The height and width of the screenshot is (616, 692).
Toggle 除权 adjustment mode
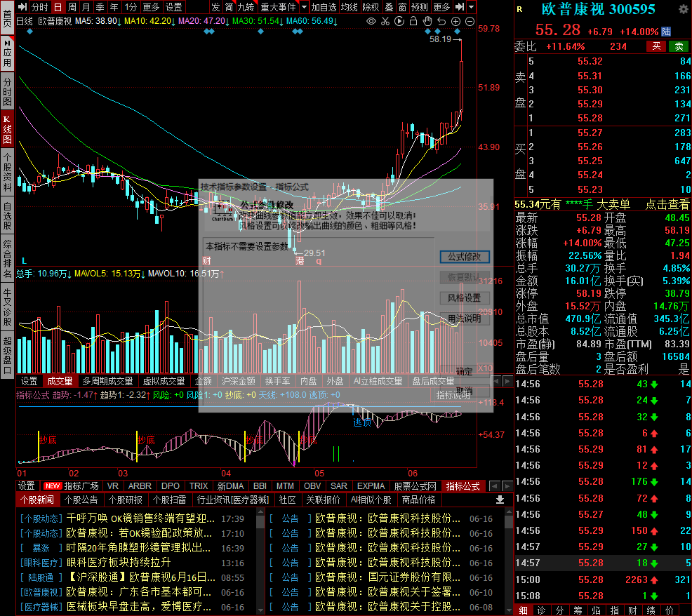pos(371,7)
